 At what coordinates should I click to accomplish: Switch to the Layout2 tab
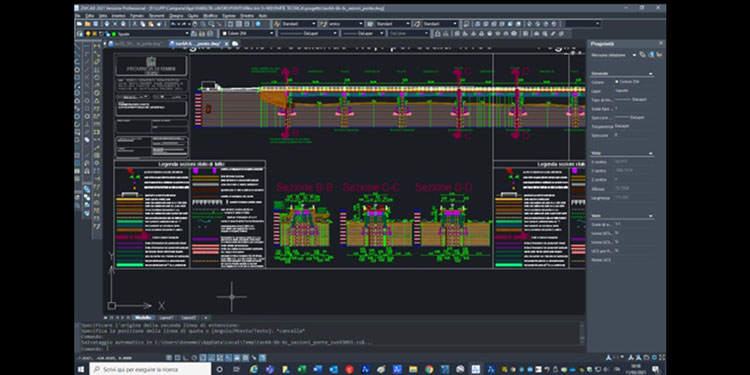coord(188,318)
